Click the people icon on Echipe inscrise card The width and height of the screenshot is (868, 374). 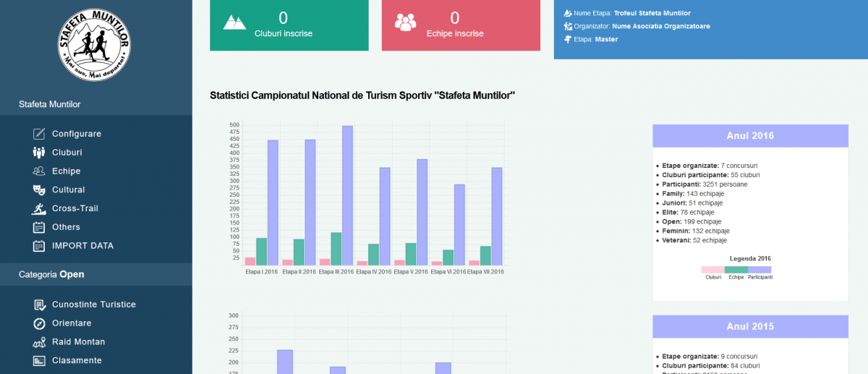(406, 22)
